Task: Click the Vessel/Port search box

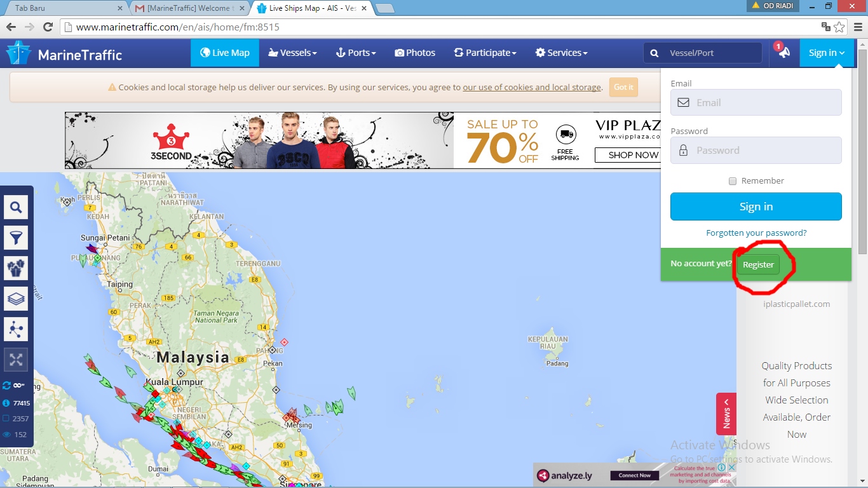Action: [702, 53]
